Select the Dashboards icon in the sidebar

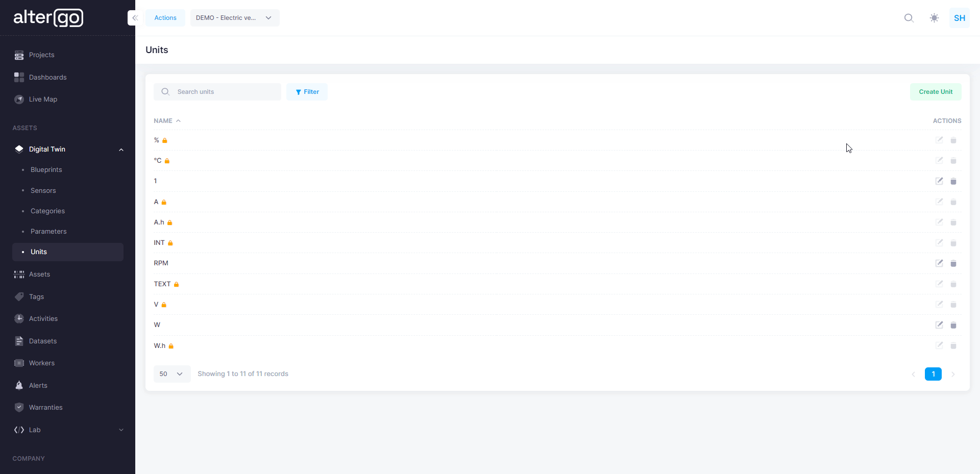[19, 77]
